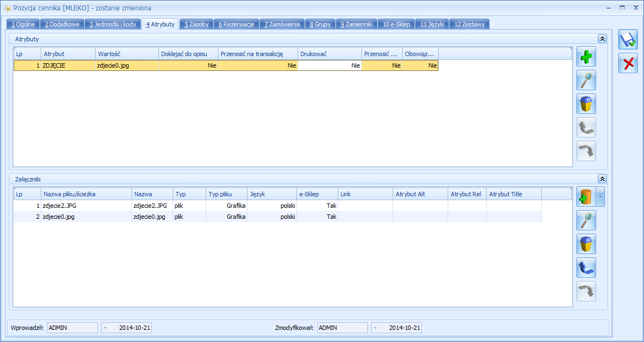Image resolution: width=644 pixels, height=342 pixels.
Task: Click Typ plik cell for zdjecie0.jpg
Action: 189,217
